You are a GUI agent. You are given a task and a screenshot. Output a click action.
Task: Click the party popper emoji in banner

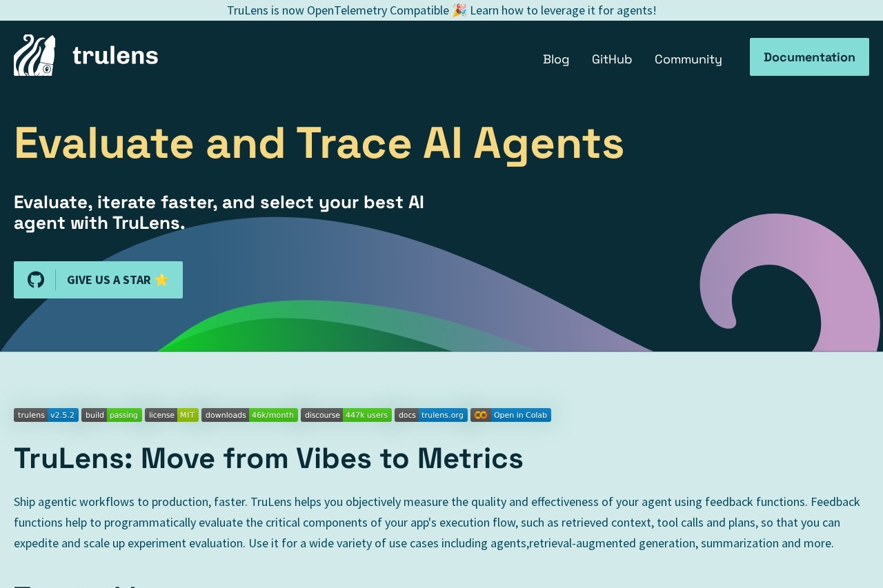459,10
